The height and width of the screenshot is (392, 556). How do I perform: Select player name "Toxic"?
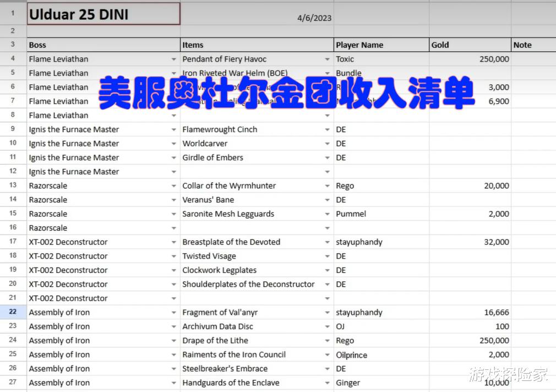(381, 59)
